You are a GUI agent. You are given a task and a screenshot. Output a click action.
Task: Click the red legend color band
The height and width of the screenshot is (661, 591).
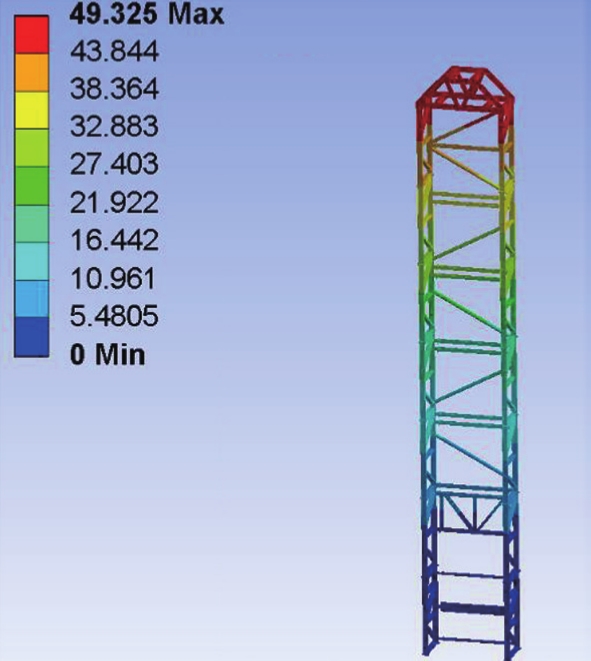[32, 35]
